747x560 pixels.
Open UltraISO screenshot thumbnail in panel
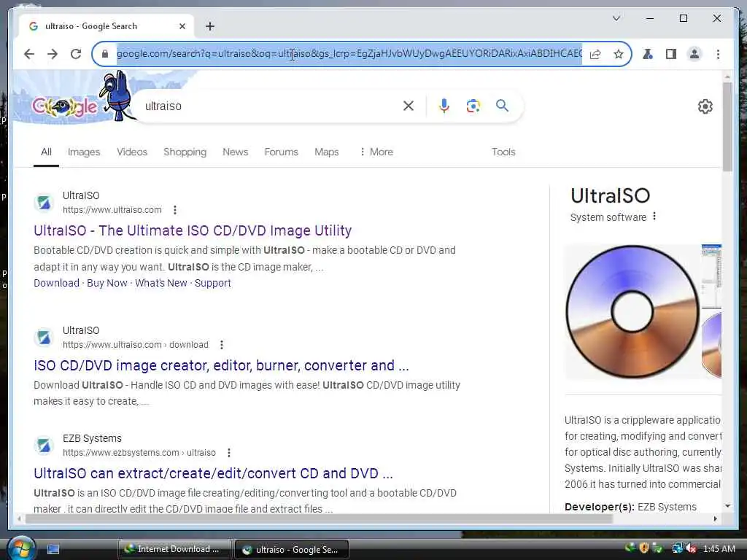tap(711, 276)
